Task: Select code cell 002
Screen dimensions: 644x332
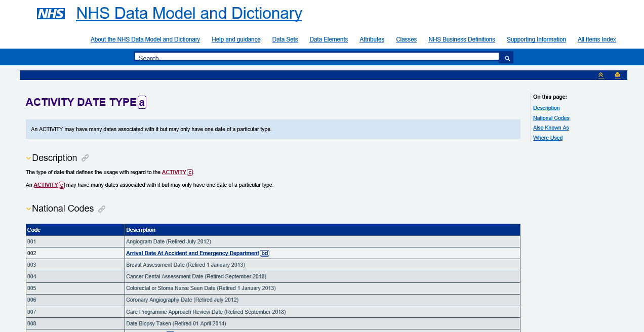Action: pos(75,253)
